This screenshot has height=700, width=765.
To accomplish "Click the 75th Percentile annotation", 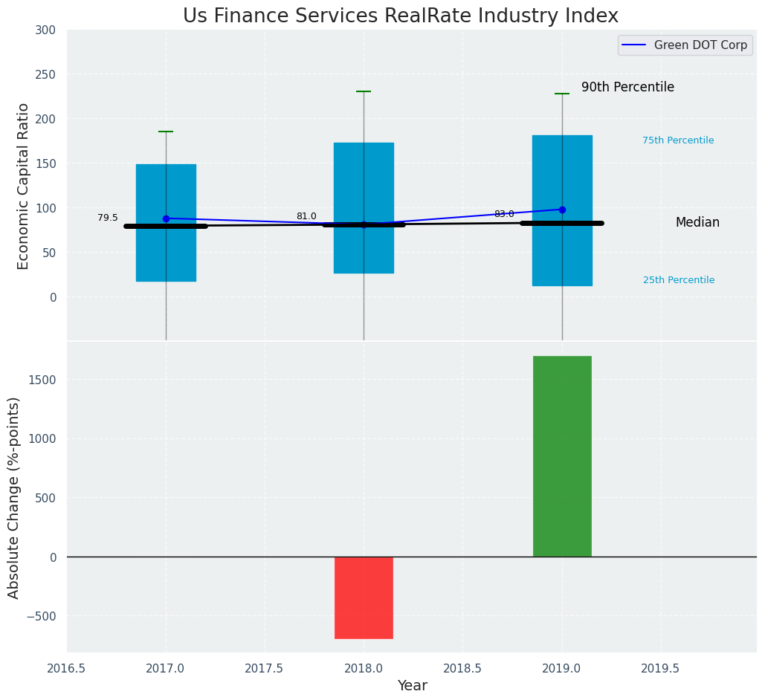I will click(678, 140).
